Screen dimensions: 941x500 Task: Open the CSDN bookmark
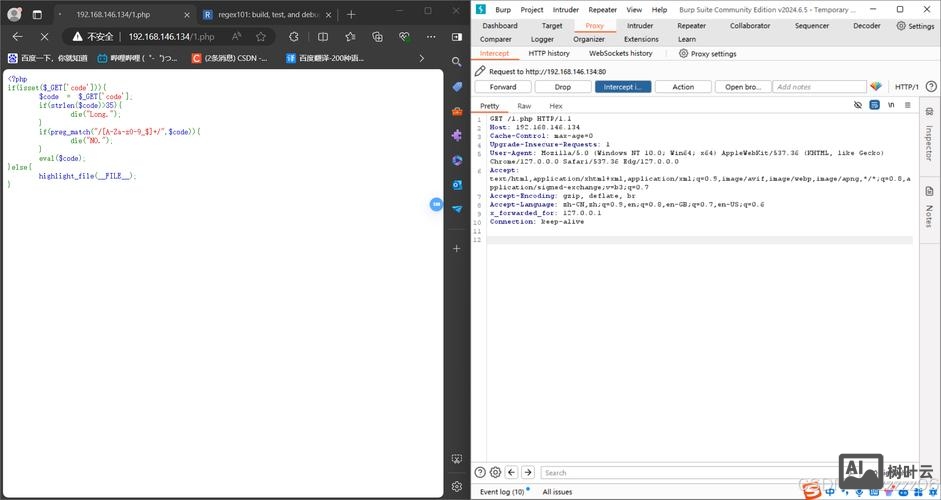coord(229,58)
